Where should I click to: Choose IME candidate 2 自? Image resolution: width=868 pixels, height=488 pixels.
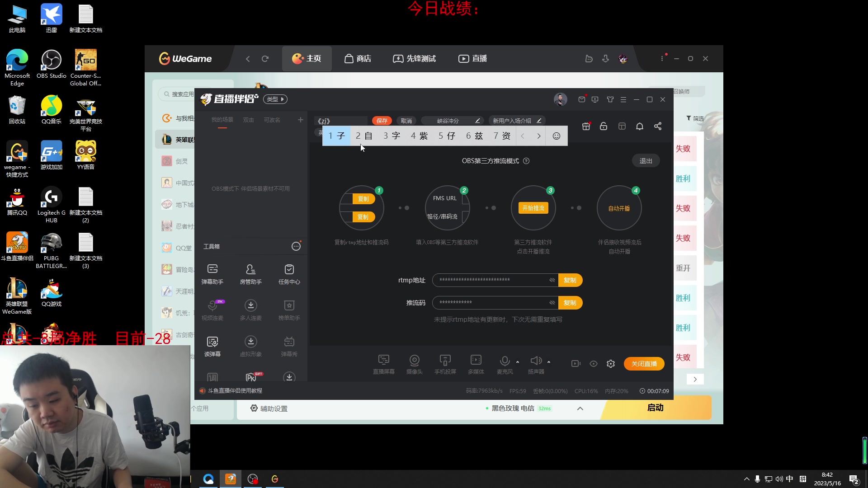point(364,136)
